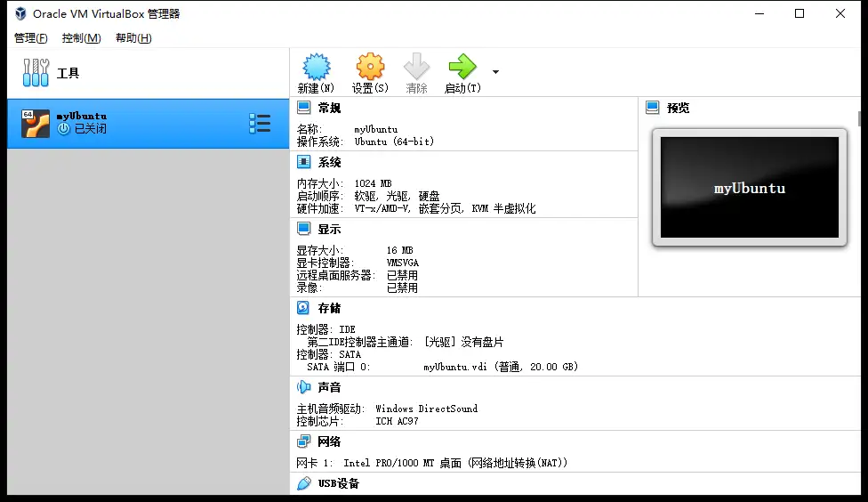Click the Tools (工具) wrench icon
The height and width of the screenshot is (502, 868).
pos(36,73)
